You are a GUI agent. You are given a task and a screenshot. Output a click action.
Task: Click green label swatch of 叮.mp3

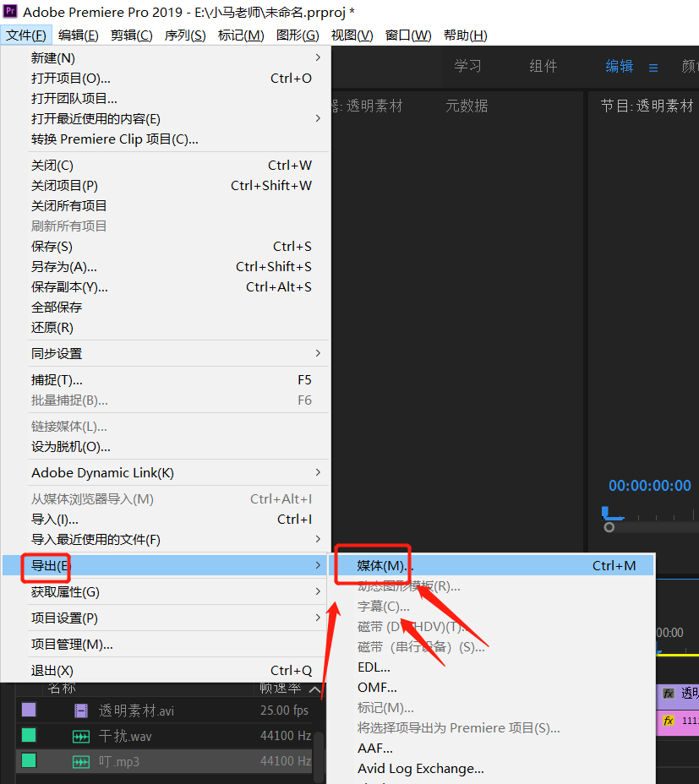click(29, 760)
